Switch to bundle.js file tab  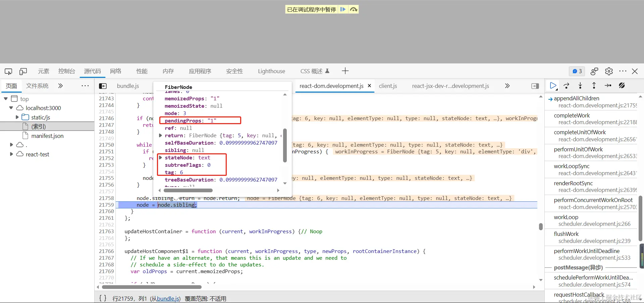(128, 86)
